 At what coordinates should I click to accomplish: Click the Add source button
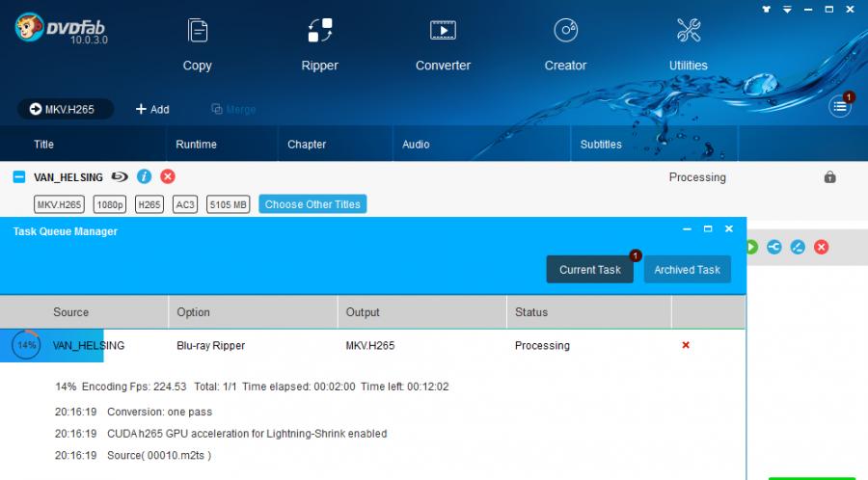(x=152, y=110)
